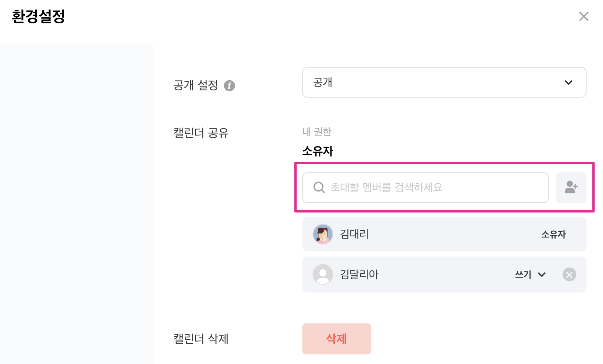The height and width of the screenshot is (364, 603).
Task: Click the chevron next to 쓰기
Action: [x=542, y=274]
